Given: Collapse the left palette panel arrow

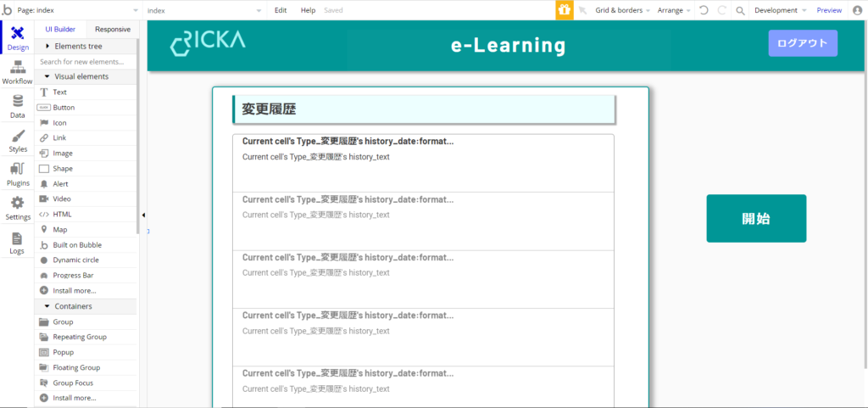Looking at the screenshot, I should 143,215.
